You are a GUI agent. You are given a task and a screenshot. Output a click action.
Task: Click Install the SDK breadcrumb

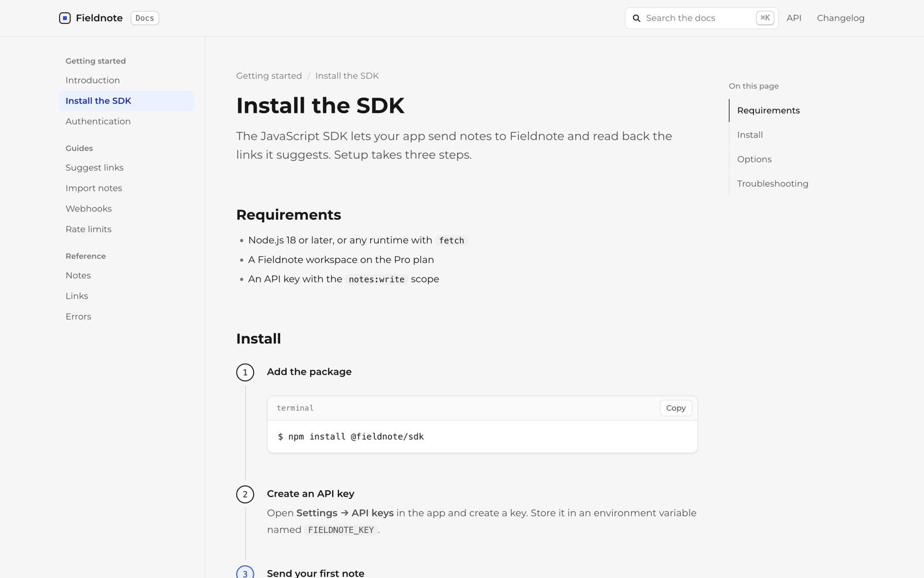347,76
